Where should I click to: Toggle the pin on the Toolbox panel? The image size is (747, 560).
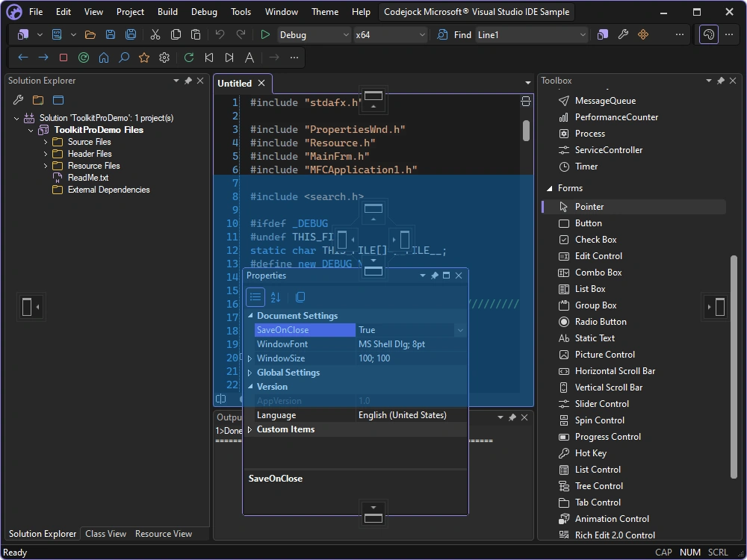pos(721,81)
